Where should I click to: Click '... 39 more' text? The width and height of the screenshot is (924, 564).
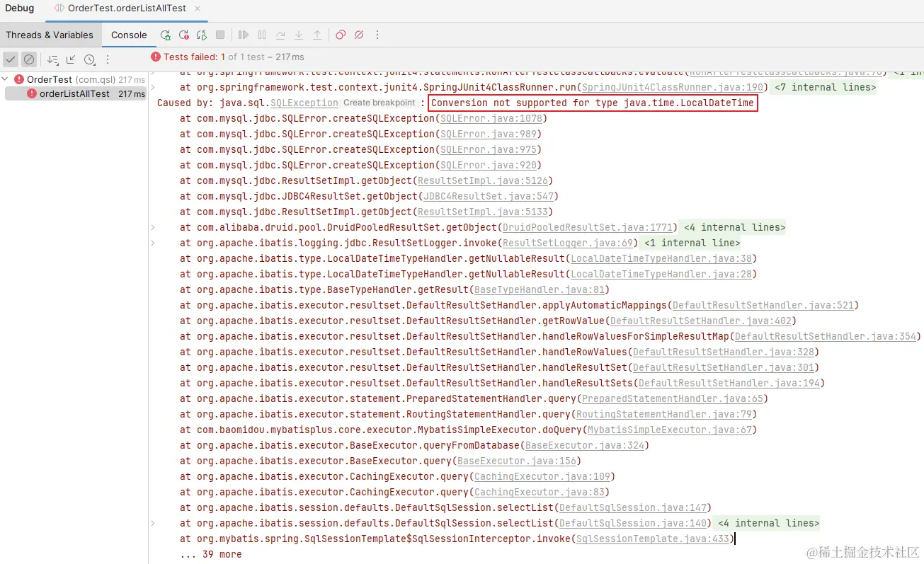(x=210, y=554)
